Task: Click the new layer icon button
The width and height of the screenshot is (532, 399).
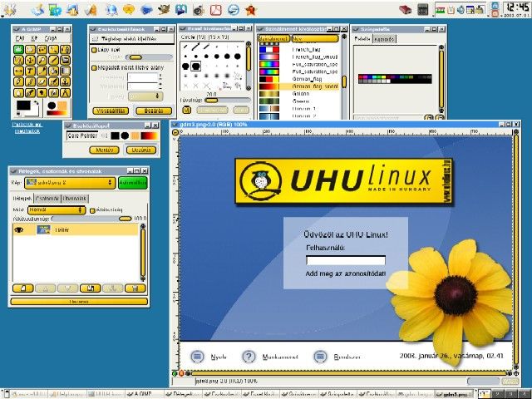Action: (22, 288)
